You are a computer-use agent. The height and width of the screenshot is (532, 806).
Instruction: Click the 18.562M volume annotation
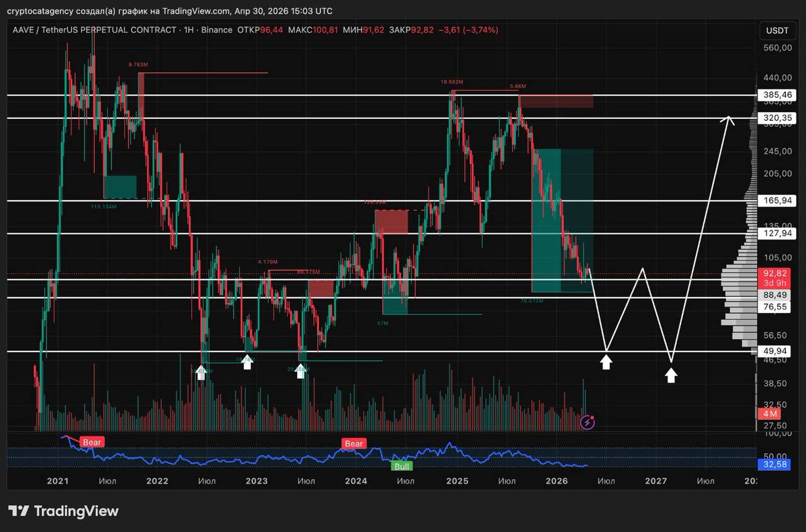(451, 82)
